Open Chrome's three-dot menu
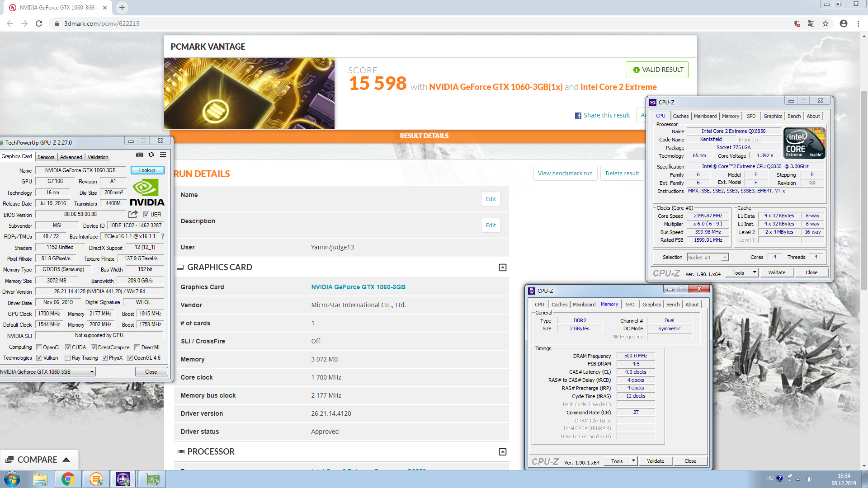 [x=858, y=23]
